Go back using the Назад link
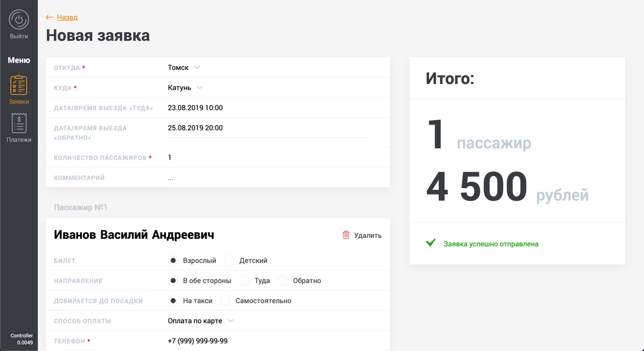Screen dimensions: 644x351 coord(67,17)
